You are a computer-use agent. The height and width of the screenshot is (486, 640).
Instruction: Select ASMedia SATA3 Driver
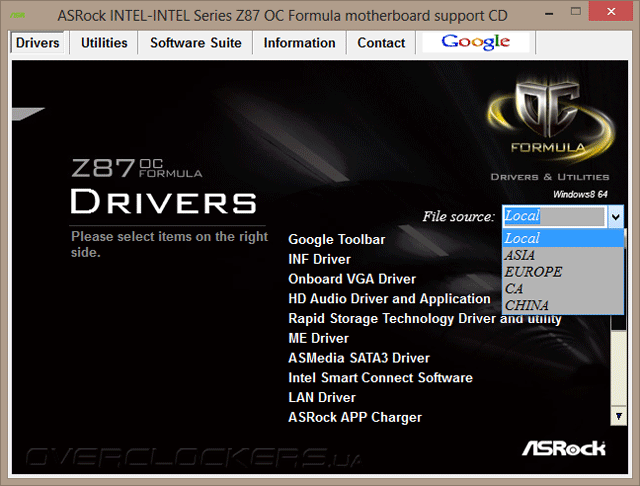click(x=359, y=358)
